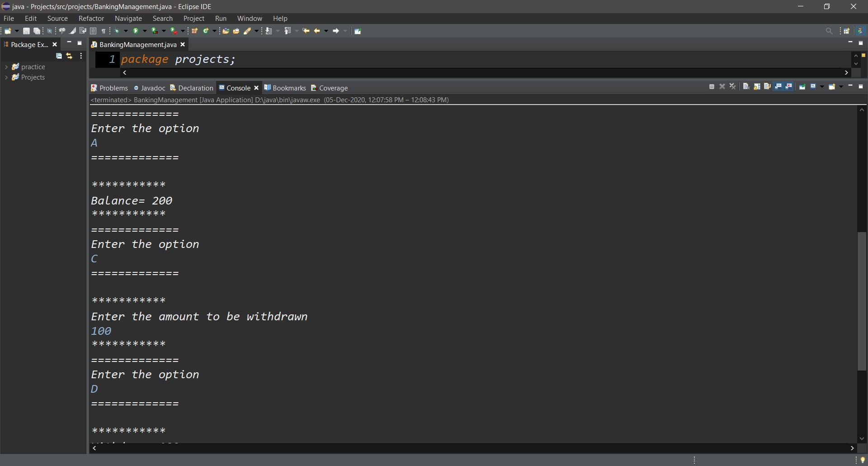Create a new Java class
Screen dimensions: 868x466
[x=206, y=31]
